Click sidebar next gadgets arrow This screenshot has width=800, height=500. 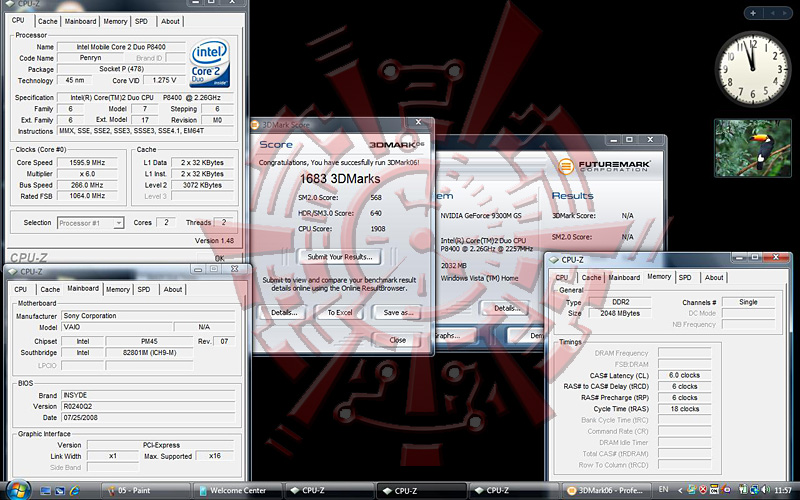pyautogui.click(x=784, y=13)
